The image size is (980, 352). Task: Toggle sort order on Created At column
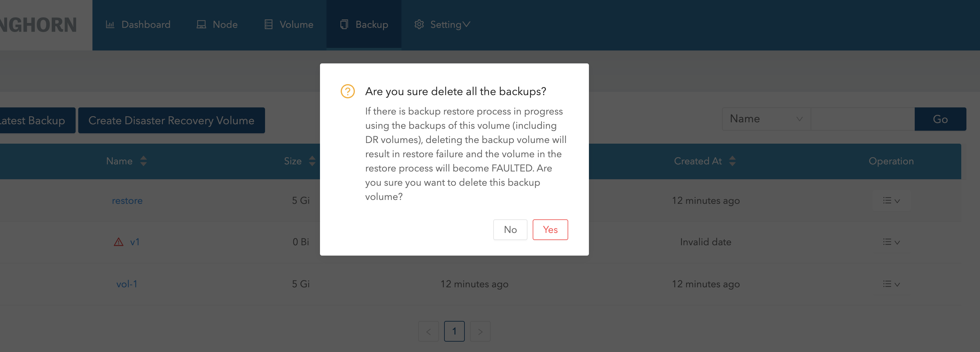(x=732, y=161)
